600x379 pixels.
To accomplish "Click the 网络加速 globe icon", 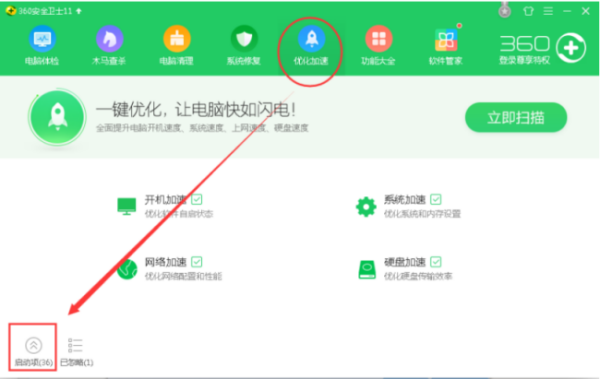I will pos(127,270).
